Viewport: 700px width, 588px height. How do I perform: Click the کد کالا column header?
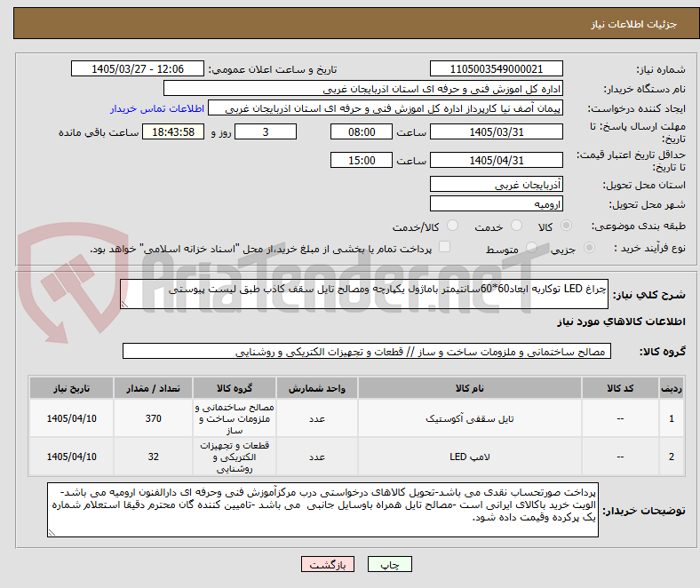tap(620, 388)
